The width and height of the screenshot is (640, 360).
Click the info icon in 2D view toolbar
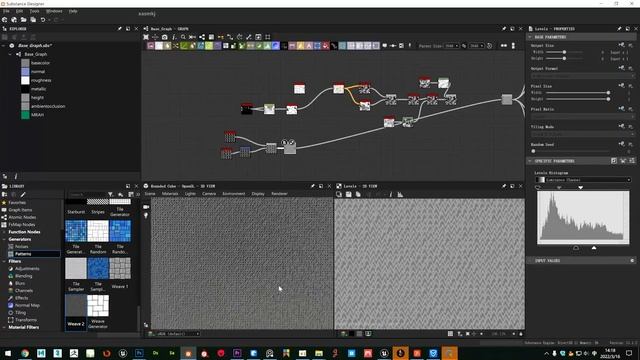coord(391,195)
